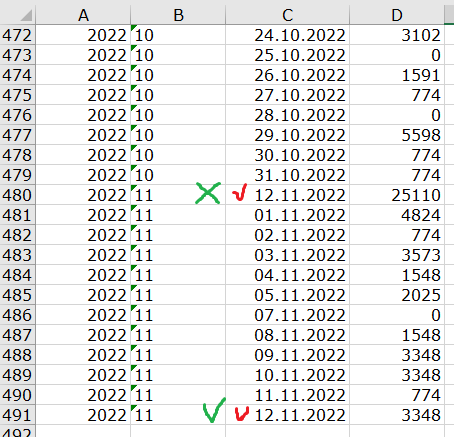Click the green check mark in row 491
Viewport: 454px width, 437px height.
point(214,410)
